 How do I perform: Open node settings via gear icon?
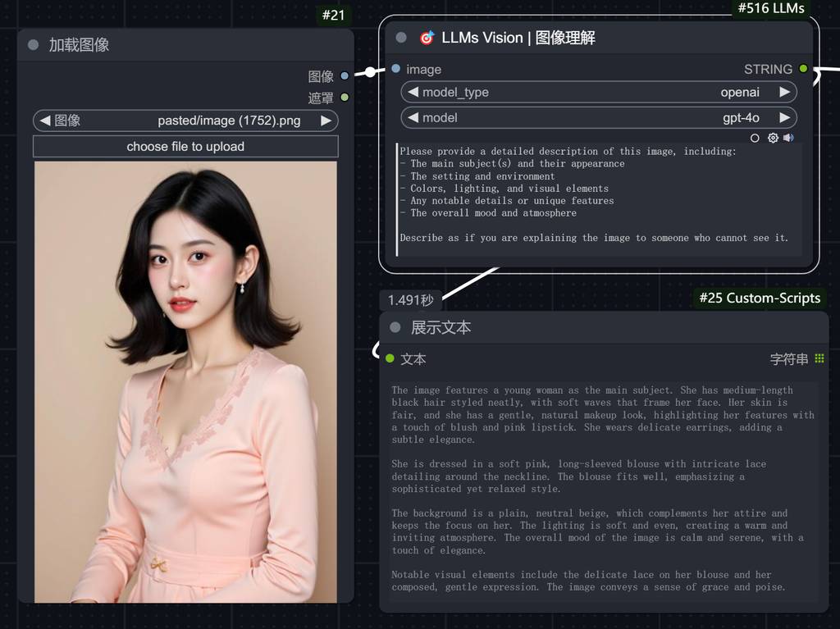pos(772,138)
